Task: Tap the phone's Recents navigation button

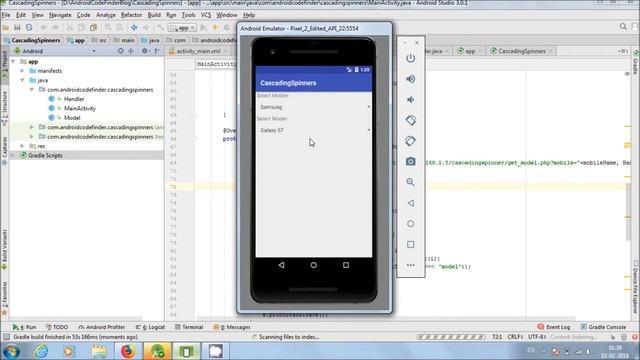Action: tap(346, 265)
